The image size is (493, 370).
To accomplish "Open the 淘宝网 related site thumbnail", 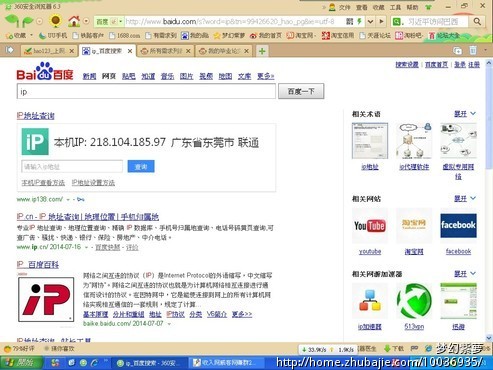I will point(414,226).
